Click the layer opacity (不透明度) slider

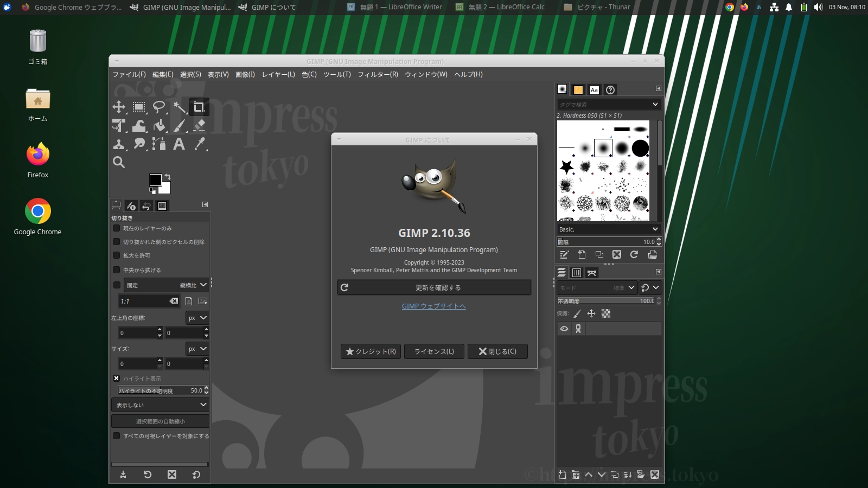pos(607,301)
